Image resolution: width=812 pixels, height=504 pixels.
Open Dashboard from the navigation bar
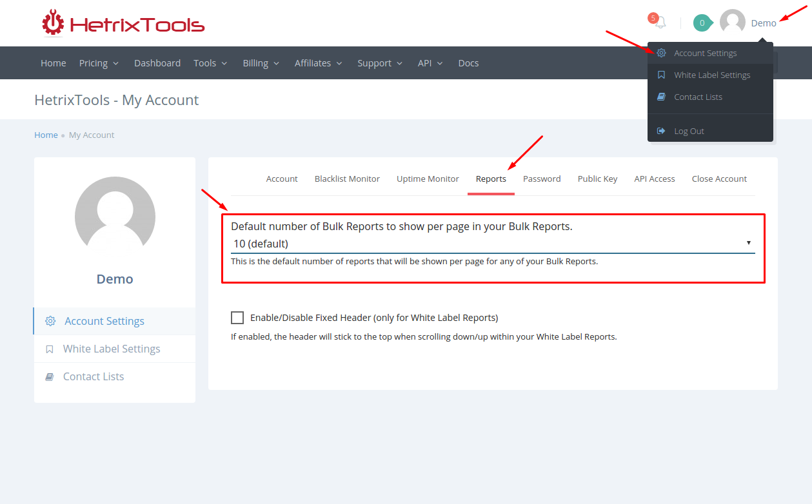[157, 63]
